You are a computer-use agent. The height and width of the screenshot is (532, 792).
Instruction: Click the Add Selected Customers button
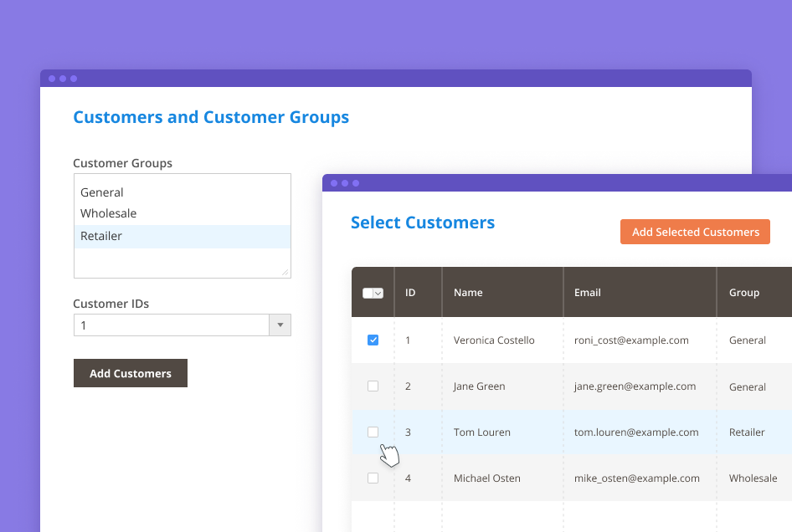coord(695,232)
